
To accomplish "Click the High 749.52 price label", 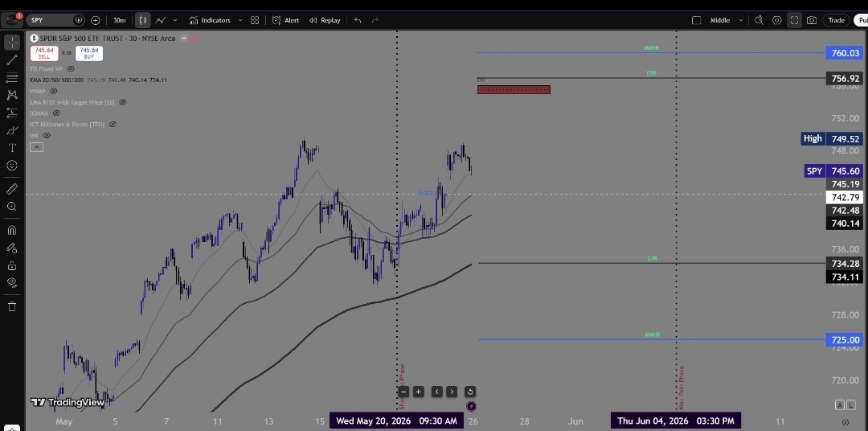I will [832, 138].
